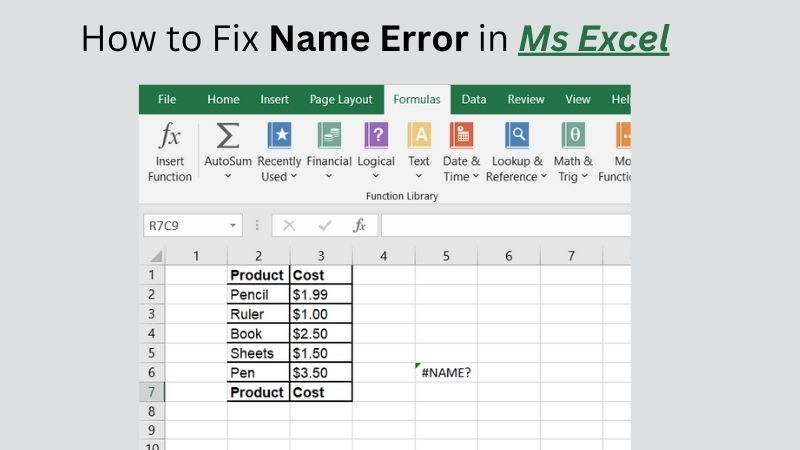This screenshot has width=800, height=450.
Task: Expand the AutoSum dropdown chevron
Action: tap(228, 177)
